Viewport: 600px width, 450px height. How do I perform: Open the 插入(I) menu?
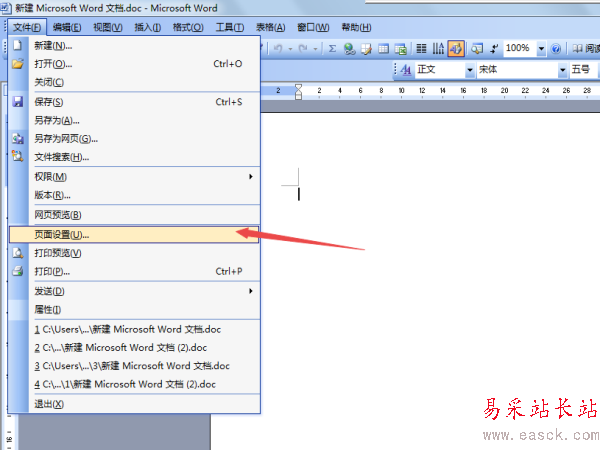pos(147,28)
